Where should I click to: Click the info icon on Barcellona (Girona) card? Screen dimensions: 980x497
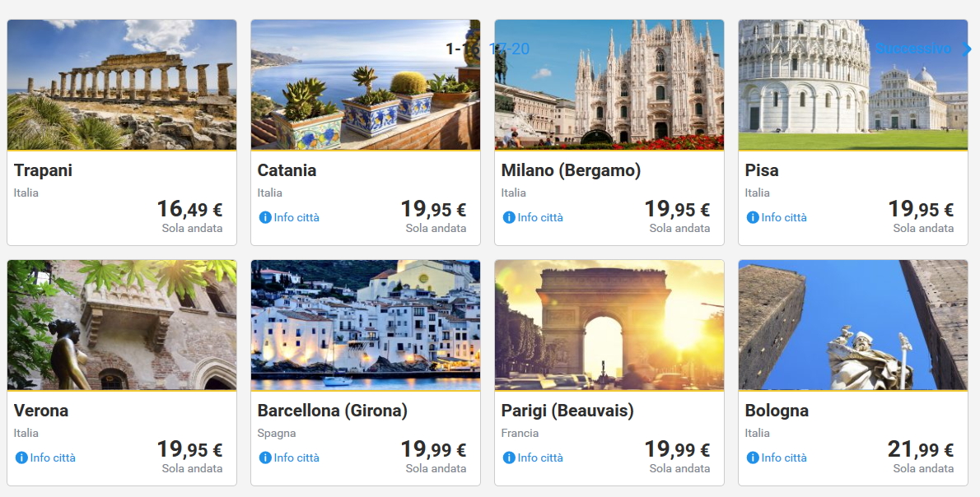point(265,458)
